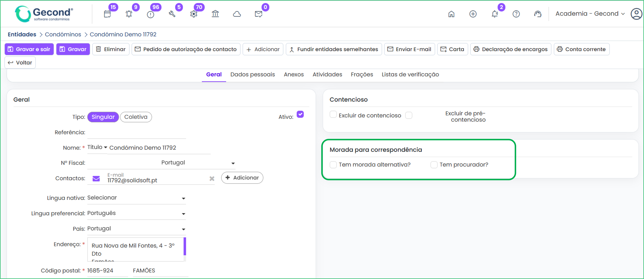Switch to Listas de verificação tab
This screenshot has width=644, height=279.
[410, 75]
